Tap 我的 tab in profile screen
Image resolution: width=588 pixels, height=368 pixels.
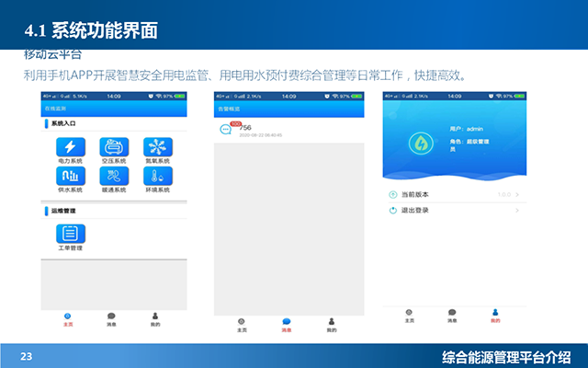click(x=495, y=316)
